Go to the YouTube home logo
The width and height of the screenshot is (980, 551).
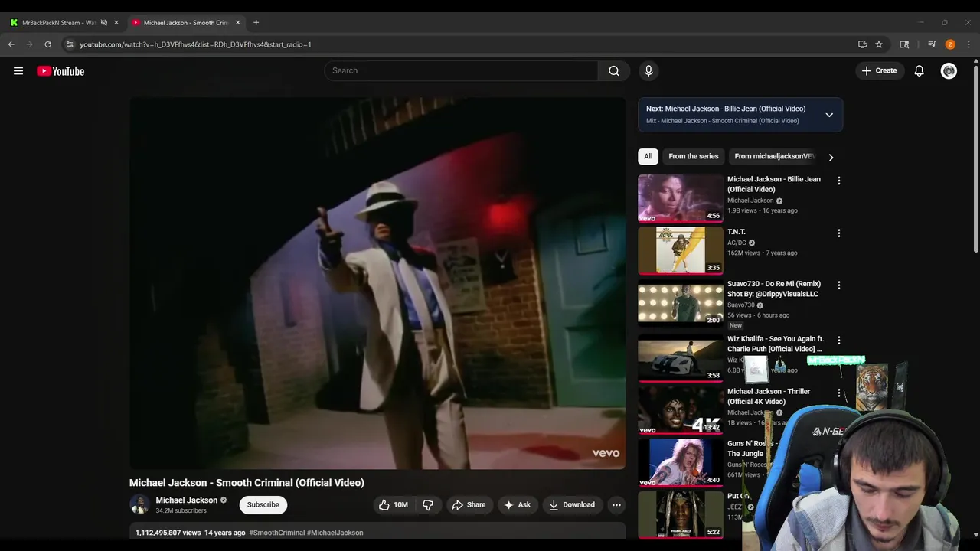click(60, 71)
